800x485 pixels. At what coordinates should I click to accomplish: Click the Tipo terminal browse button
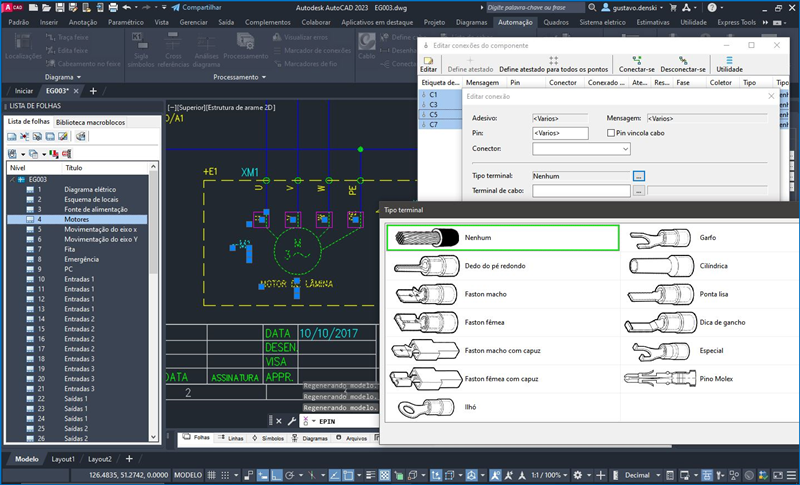[639, 175]
